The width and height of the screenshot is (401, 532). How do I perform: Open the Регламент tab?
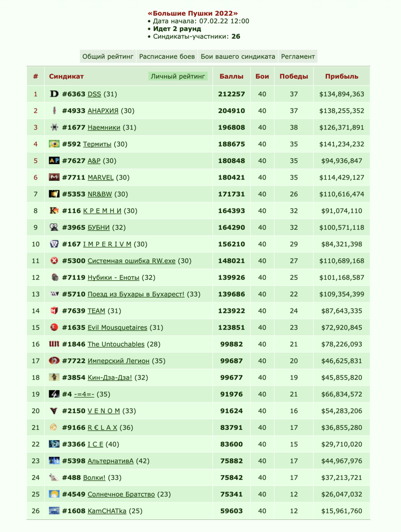pos(298,57)
